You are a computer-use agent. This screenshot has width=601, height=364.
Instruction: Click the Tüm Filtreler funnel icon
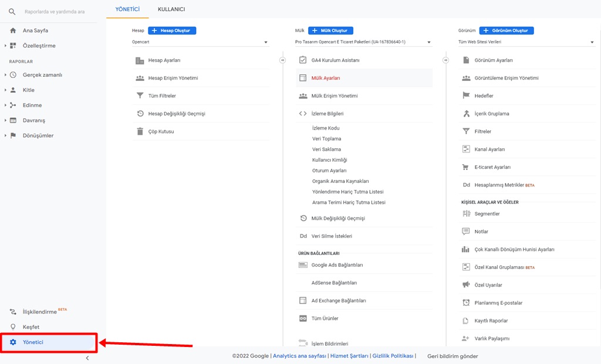click(x=140, y=96)
